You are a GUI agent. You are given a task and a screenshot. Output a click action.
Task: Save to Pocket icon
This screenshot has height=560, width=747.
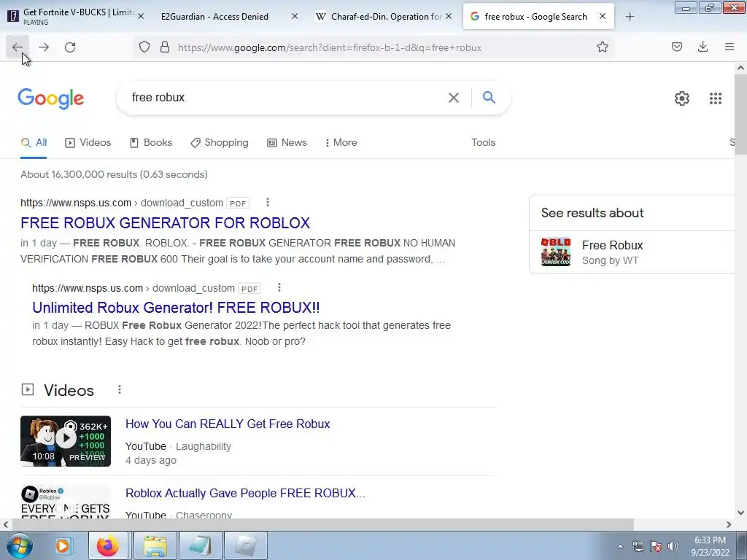(x=676, y=47)
